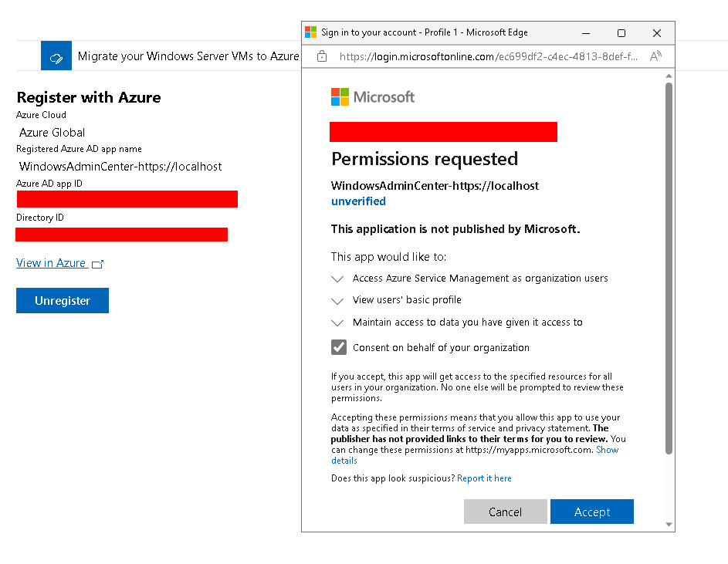This screenshot has height=564, width=728.
Task: Click the Azure Migrate cloud icon
Action: tap(56, 56)
